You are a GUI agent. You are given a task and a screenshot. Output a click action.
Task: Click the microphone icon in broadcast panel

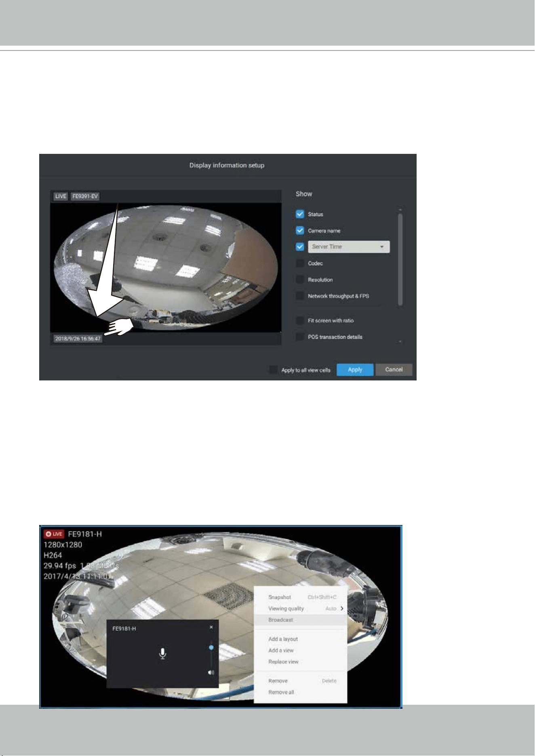pyautogui.click(x=162, y=653)
